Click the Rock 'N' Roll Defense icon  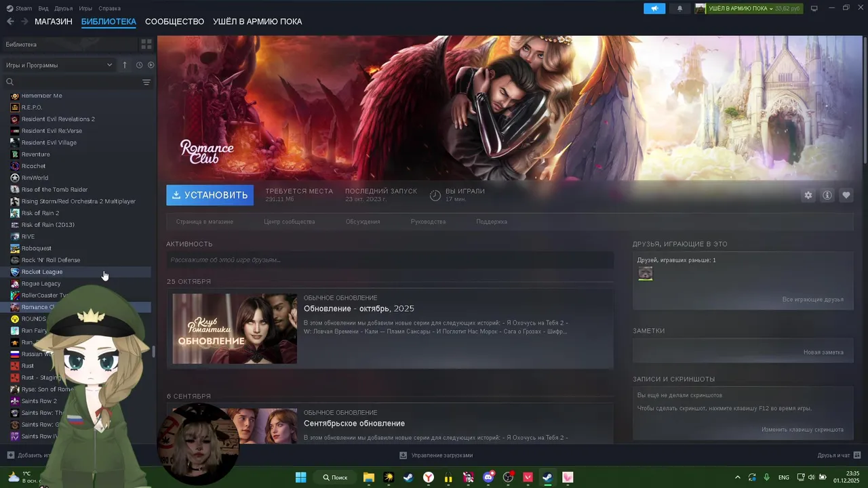click(15, 260)
